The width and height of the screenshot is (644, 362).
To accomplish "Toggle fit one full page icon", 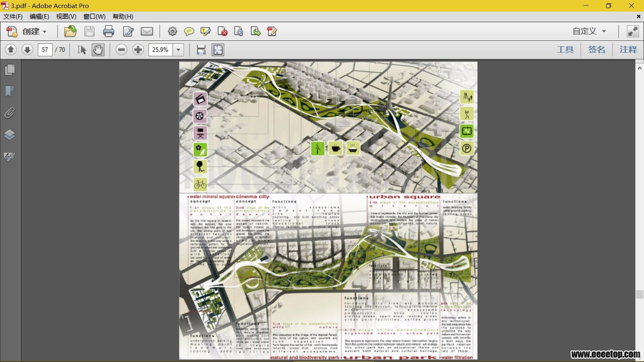I will click(218, 49).
